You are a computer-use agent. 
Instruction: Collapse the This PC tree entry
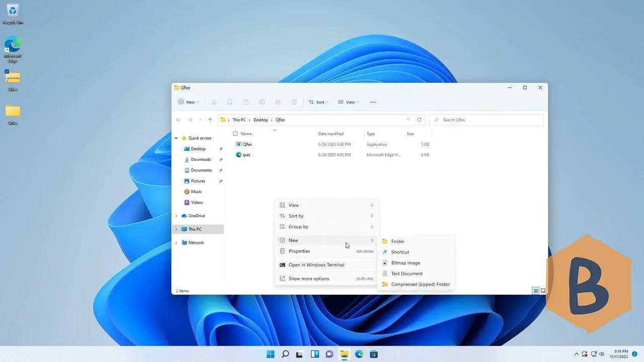[x=176, y=229]
